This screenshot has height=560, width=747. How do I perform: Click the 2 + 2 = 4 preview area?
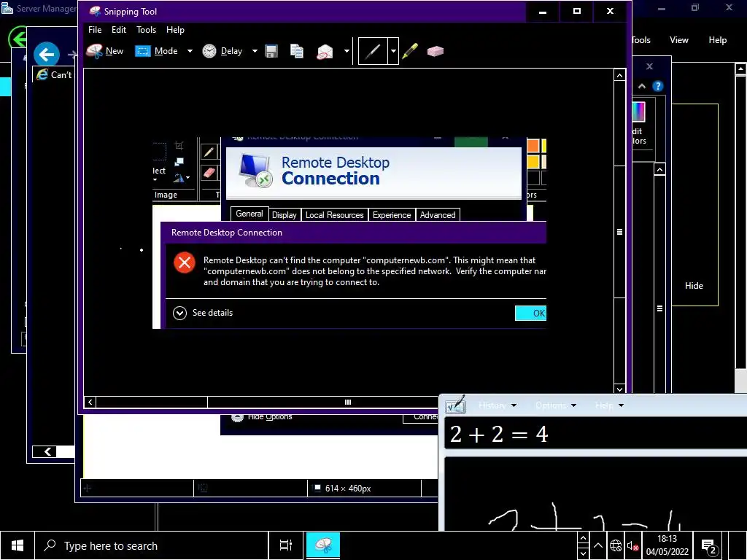595,434
